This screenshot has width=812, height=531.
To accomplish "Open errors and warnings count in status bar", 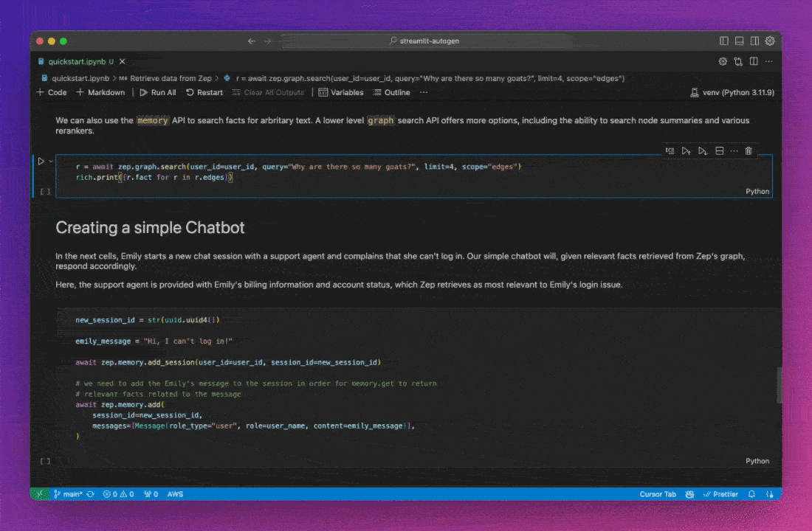I will (119, 494).
